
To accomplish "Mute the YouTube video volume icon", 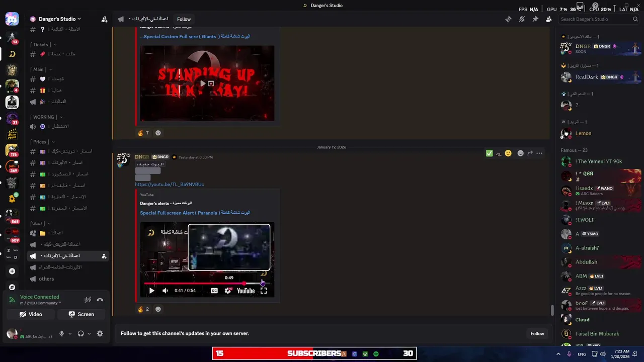I will pos(165,291).
